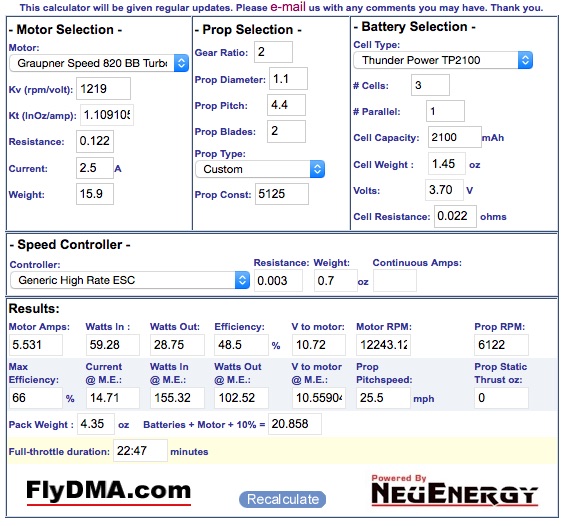Click the V to motor 10.72 result

pyautogui.click(x=319, y=345)
